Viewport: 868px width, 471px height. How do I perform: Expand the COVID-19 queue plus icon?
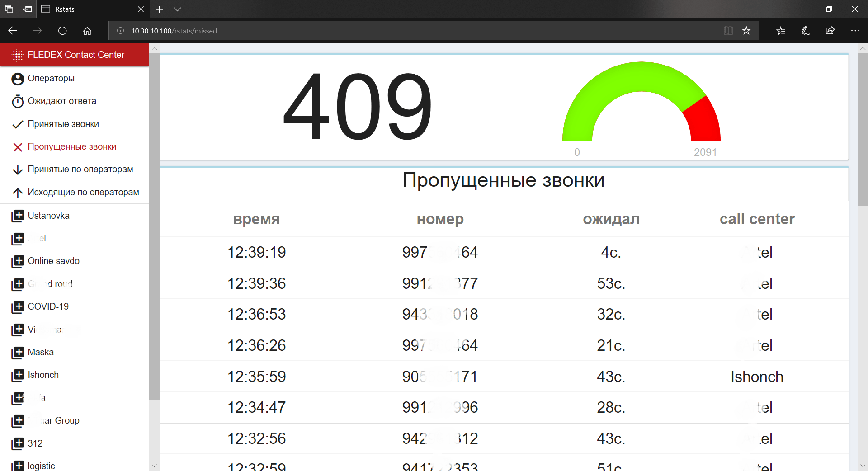click(x=18, y=307)
